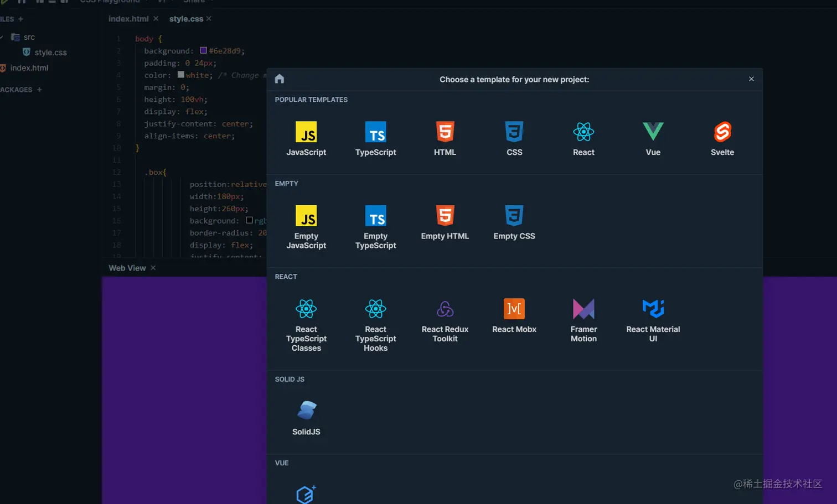Open the #6e28d9 background color swatch

click(x=203, y=50)
